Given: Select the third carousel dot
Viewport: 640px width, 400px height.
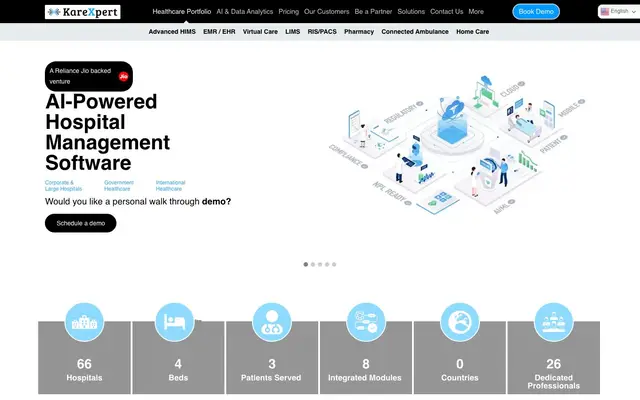Looking at the screenshot, I should coord(320,264).
